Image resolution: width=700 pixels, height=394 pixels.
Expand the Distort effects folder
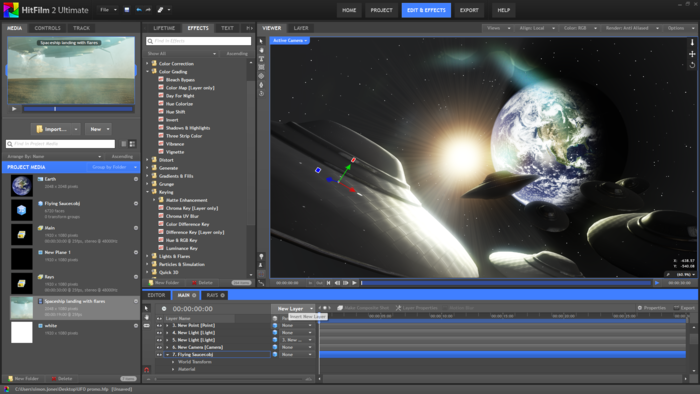tap(147, 160)
